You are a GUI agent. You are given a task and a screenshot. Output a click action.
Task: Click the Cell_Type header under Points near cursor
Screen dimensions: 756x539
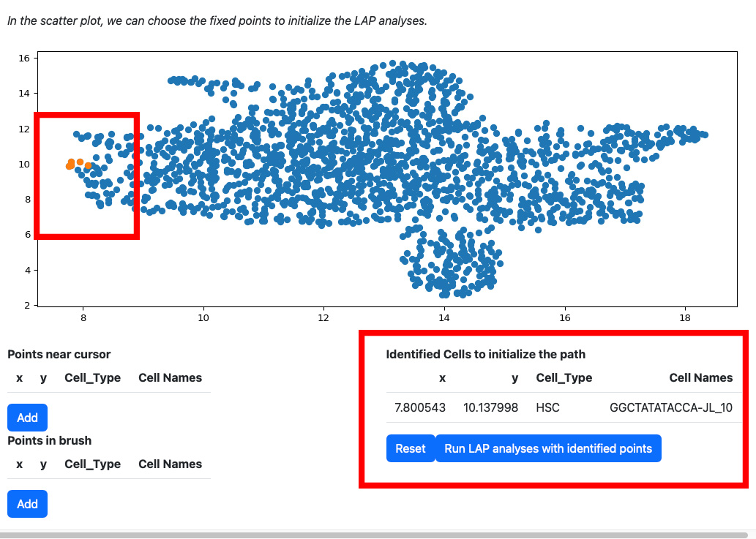pos(92,377)
